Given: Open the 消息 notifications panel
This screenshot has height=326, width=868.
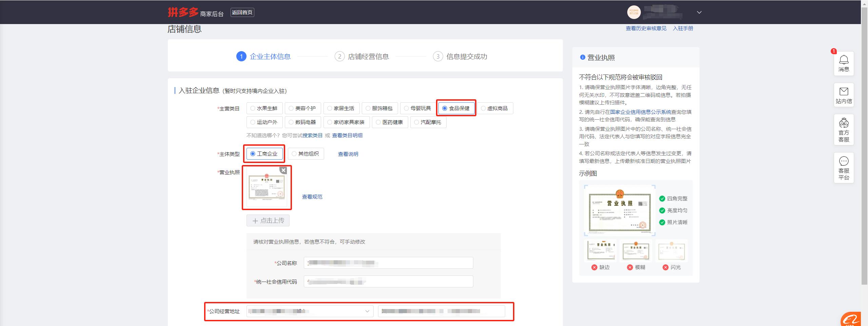Looking at the screenshot, I should [x=844, y=63].
